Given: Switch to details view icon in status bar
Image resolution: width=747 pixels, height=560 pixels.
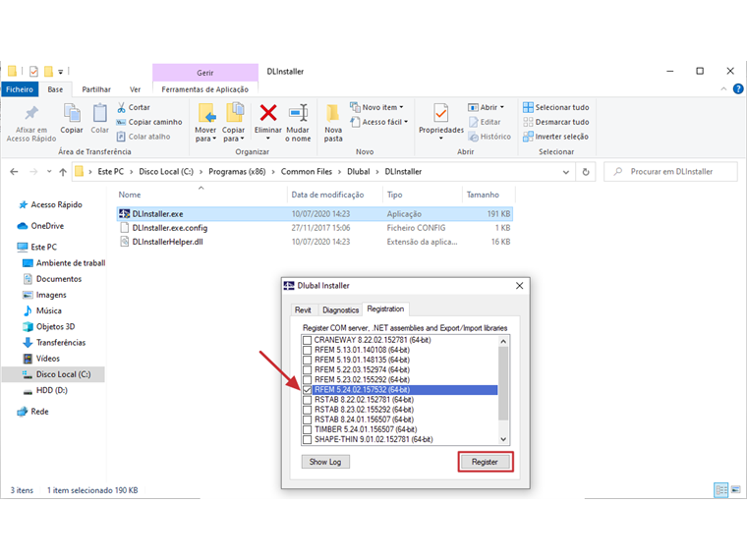Looking at the screenshot, I should pyautogui.click(x=721, y=490).
